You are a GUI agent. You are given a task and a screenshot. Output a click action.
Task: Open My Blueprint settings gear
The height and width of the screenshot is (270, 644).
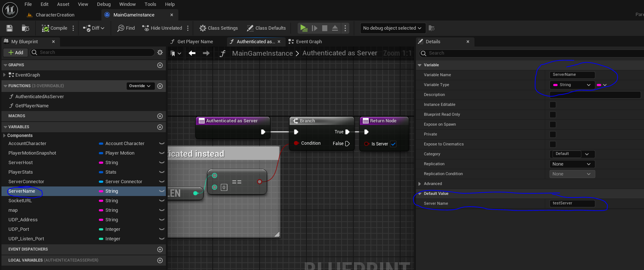(160, 52)
